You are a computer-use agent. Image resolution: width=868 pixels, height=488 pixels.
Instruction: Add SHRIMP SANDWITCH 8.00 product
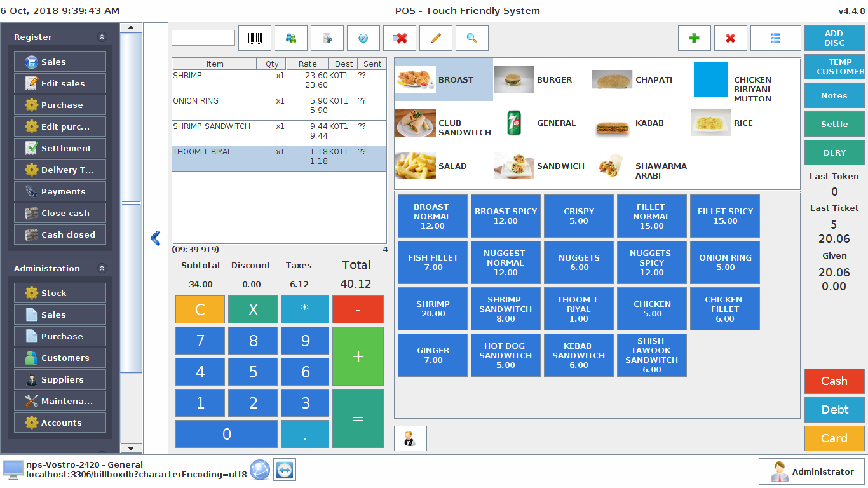(x=505, y=309)
